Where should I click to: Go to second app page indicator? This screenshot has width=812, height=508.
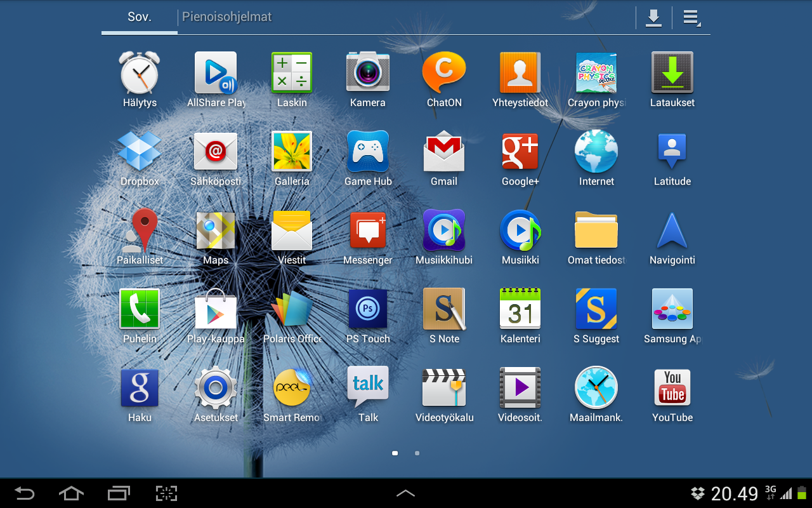tap(417, 453)
